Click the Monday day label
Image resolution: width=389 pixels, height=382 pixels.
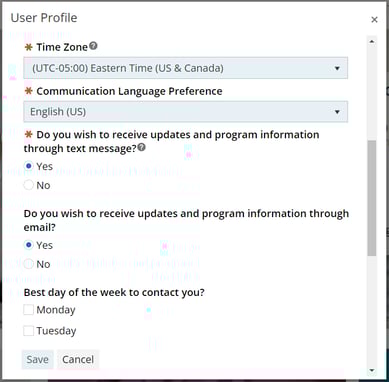[x=56, y=310]
